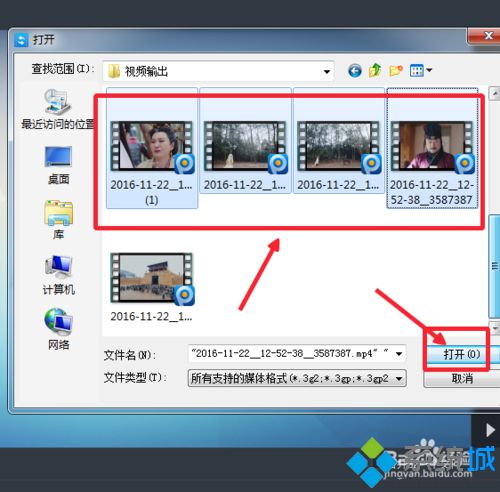
Task: Click the scroll up arrow of file list
Action: click(494, 93)
